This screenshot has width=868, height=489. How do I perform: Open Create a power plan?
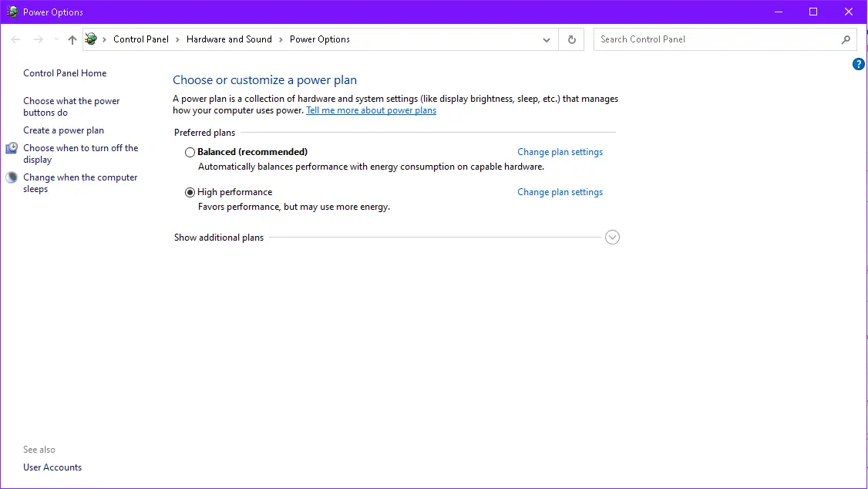[x=63, y=130]
